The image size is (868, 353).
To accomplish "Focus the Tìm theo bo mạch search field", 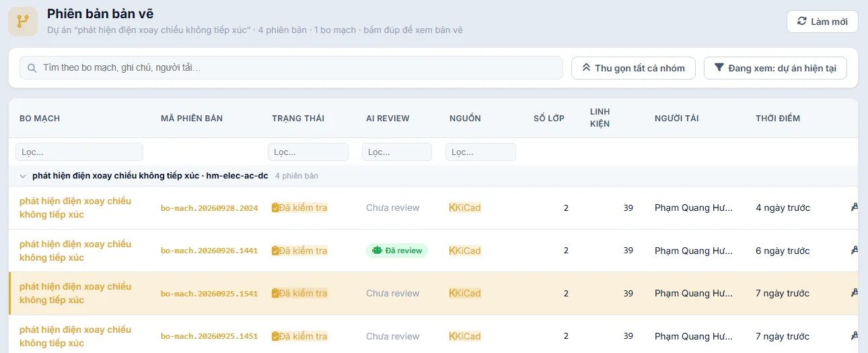I will coord(291,68).
